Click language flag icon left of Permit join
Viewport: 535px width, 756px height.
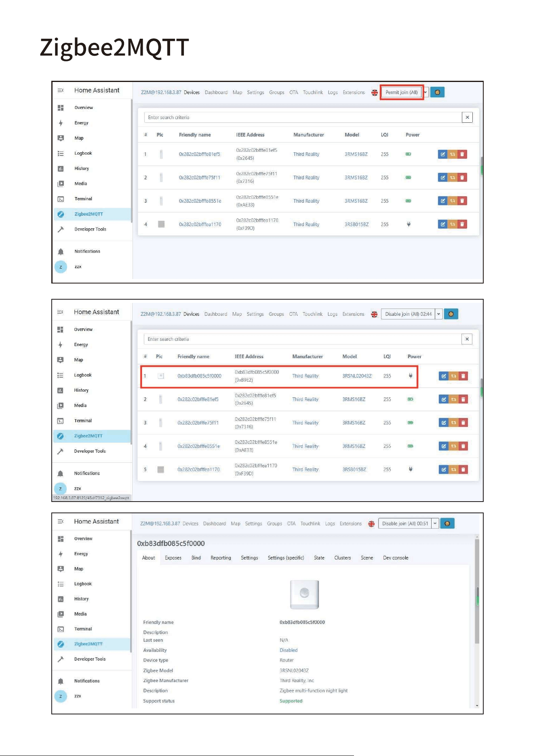point(375,92)
